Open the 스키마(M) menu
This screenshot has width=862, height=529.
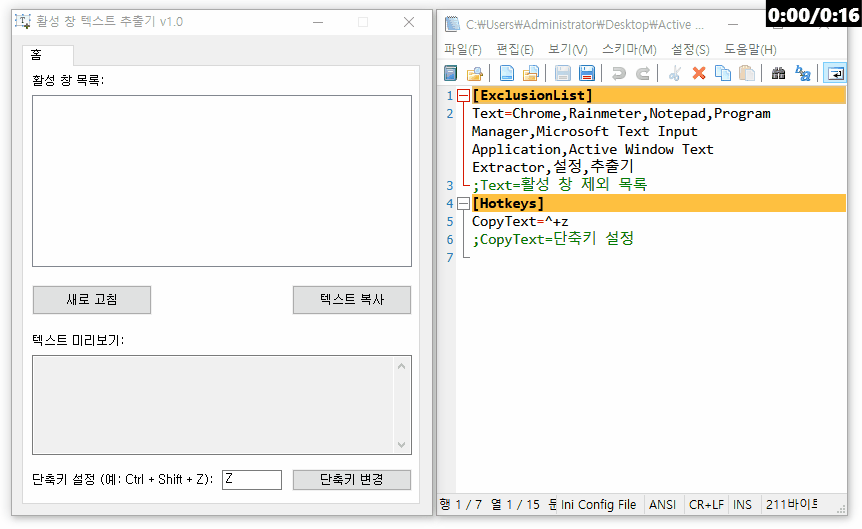click(x=629, y=49)
